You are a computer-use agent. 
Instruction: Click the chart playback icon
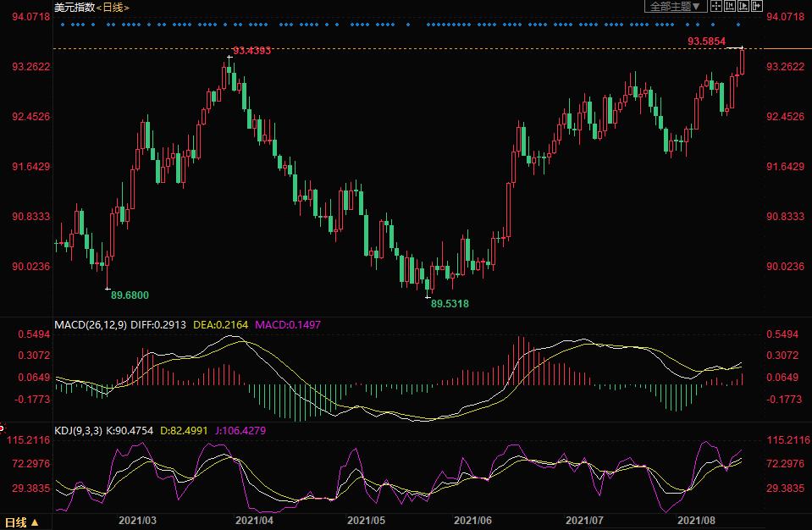click(x=743, y=7)
